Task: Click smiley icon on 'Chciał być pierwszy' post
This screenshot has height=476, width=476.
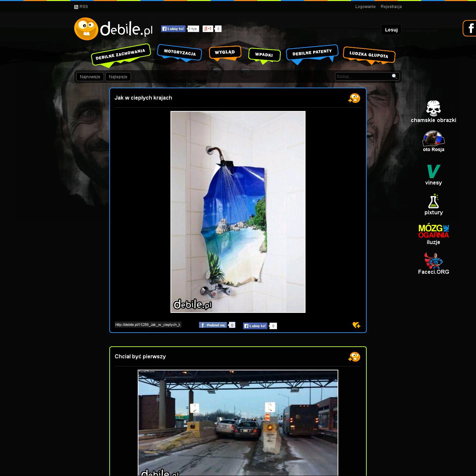Action: [x=354, y=357]
